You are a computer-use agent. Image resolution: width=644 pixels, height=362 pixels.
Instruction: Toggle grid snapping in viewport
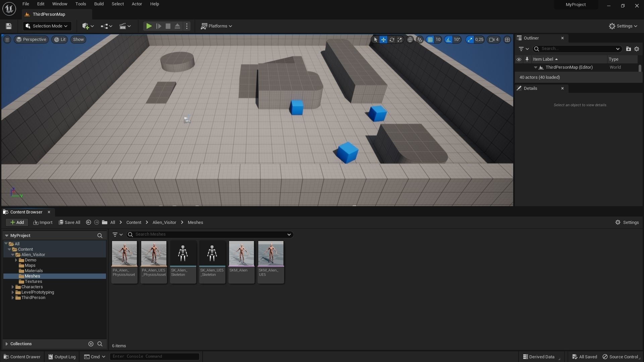coord(430,40)
